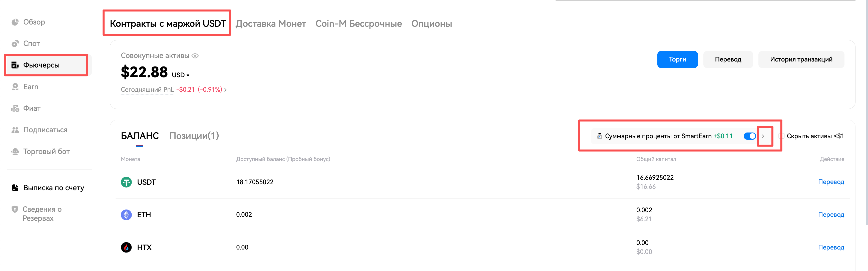The height and width of the screenshot is (271, 868).
Task: Click the Overview (Обзор) pie icon
Action: pos(15,22)
